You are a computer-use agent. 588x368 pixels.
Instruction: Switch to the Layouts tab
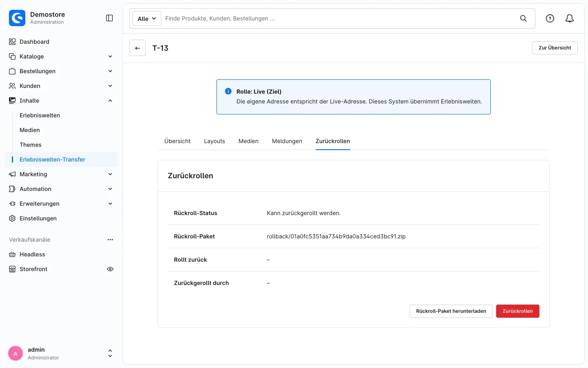pyautogui.click(x=214, y=141)
